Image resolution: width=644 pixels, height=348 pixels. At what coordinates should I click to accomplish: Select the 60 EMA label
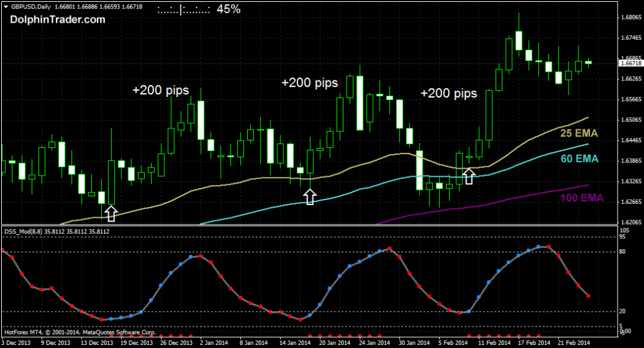pos(579,159)
